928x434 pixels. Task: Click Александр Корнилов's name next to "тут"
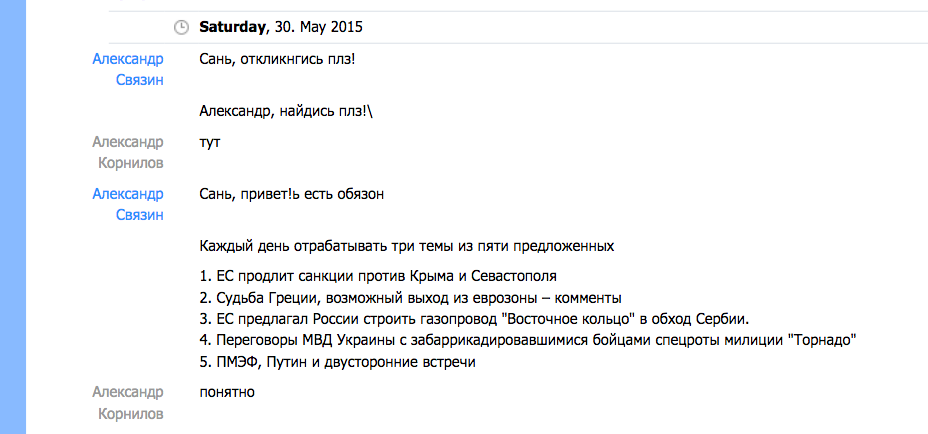pos(127,152)
